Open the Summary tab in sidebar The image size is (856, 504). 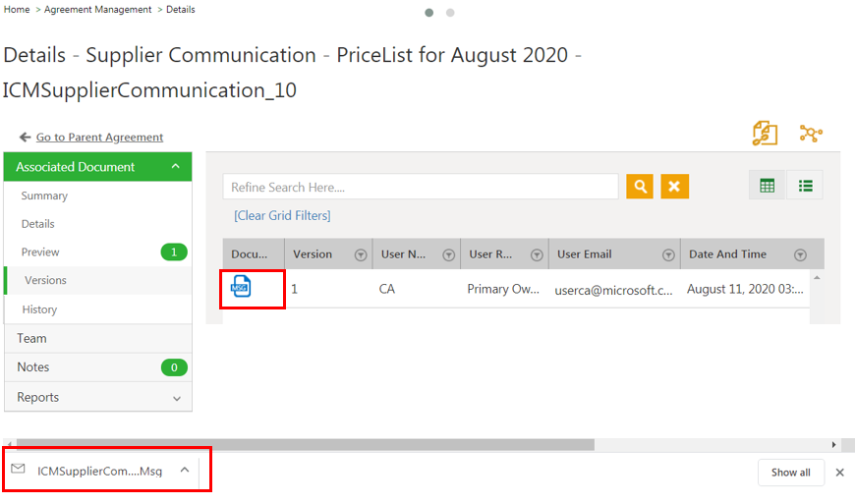[x=45, y=196]
